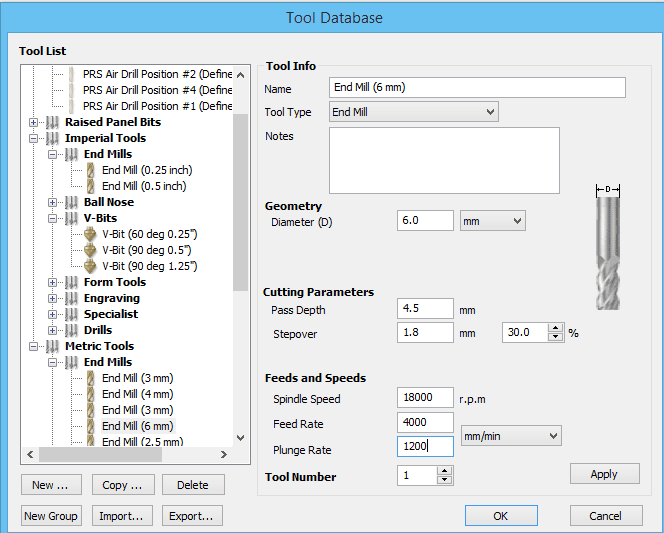
Task: Expand the Raised Panel Bits group
Action: tap(33, 122)
